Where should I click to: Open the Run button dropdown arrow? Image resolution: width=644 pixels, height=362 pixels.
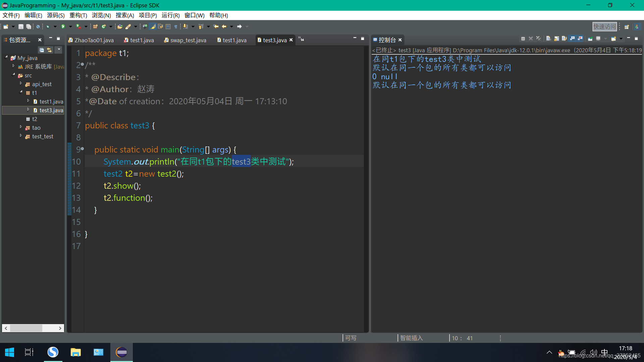70,26
